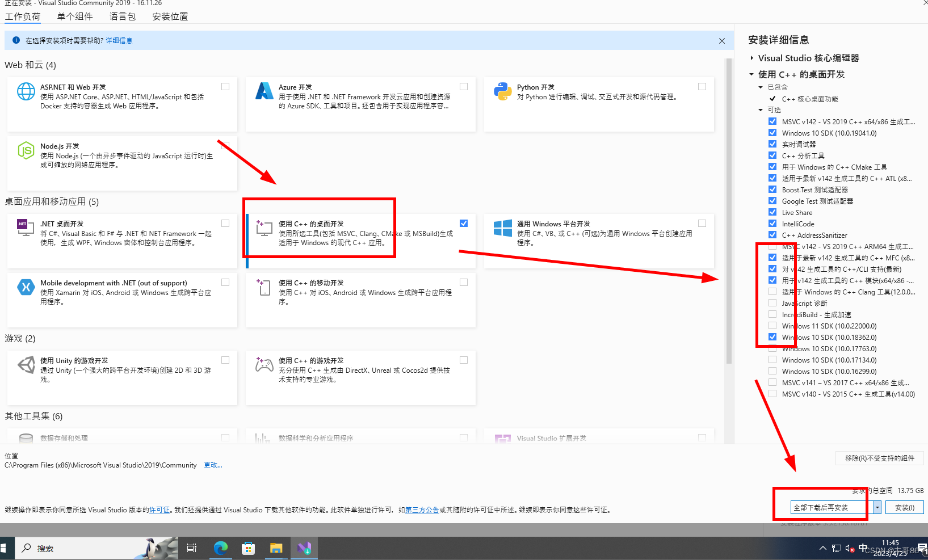Click the Python development logo icon
The image size is (928, 560).
pyautogui.click(x=503, y=91)
